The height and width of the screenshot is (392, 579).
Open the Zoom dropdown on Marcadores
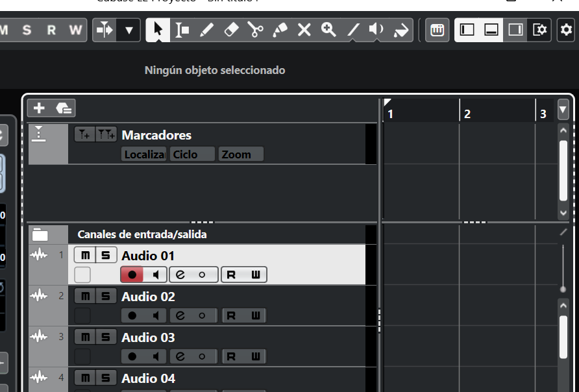pos(241,154)
